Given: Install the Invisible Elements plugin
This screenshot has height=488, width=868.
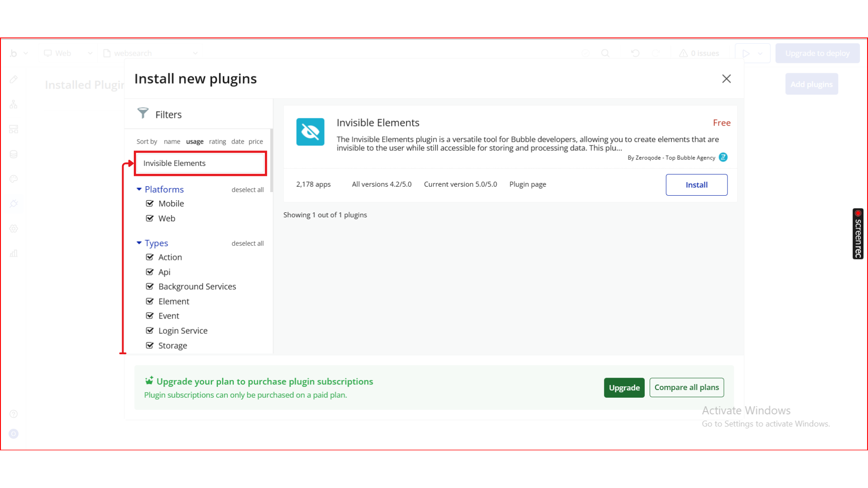Looking at the screenshot, I should coord(696,185).
